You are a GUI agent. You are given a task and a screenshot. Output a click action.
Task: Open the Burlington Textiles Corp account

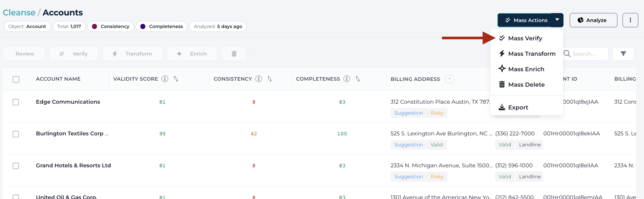pyautogui.click(x=72, y=134)
